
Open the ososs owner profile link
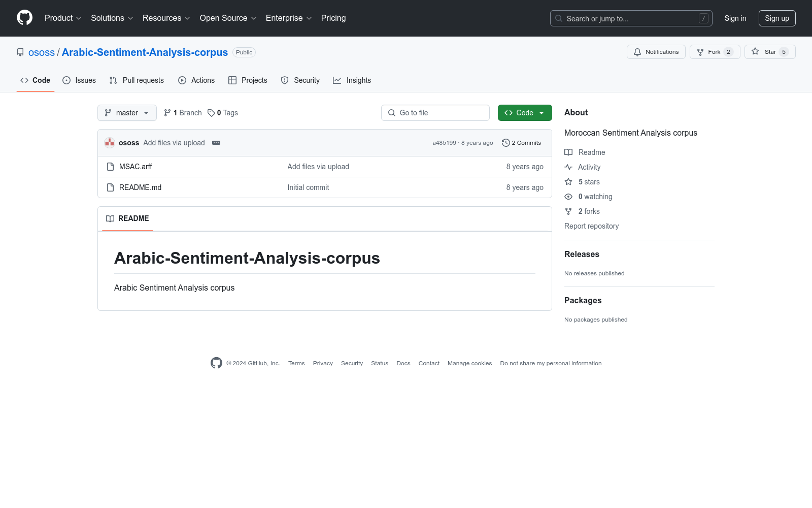click(x=42, y=52)
